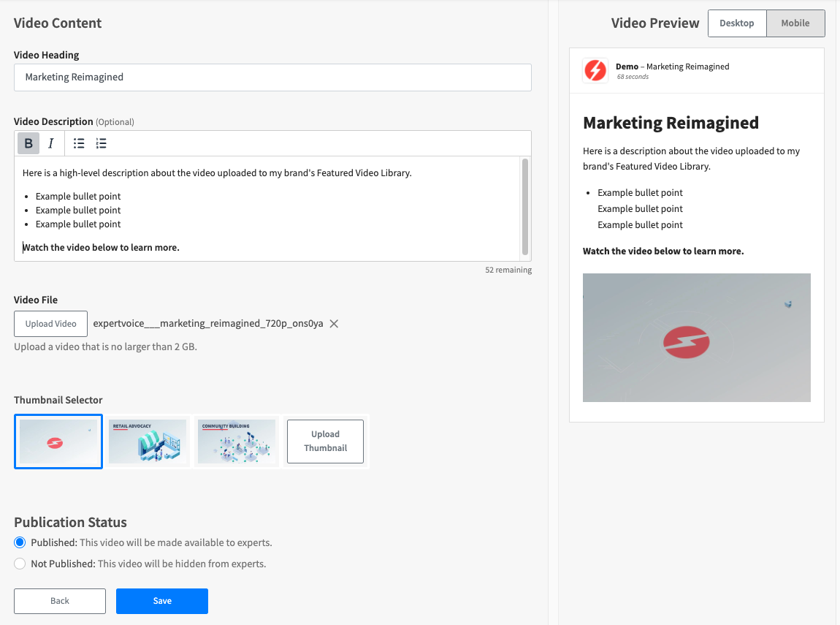Switch preview to Mobile tab
This screenshot has height=625, width=840.
click(795, 23)
